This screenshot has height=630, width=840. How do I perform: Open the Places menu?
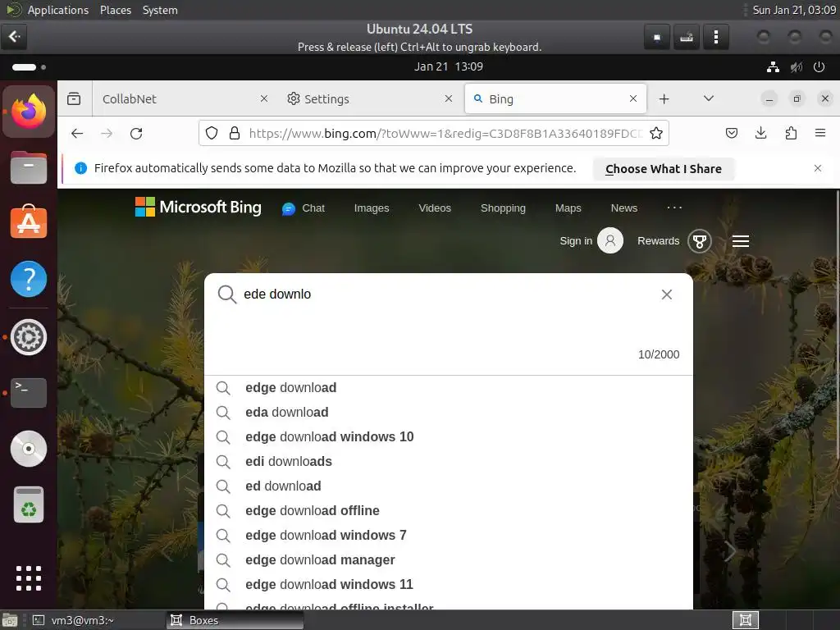(x=115, y=10)
